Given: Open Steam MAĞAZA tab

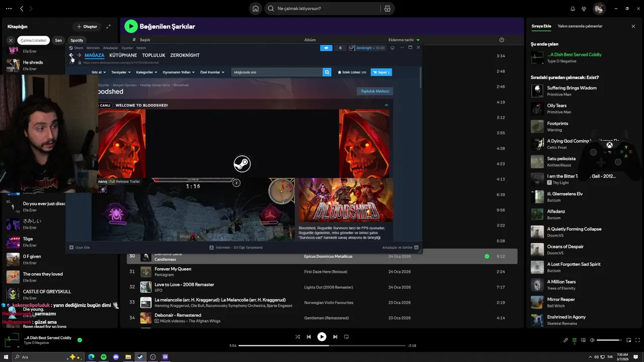Looking at the screenshot, I should [95, 55].
